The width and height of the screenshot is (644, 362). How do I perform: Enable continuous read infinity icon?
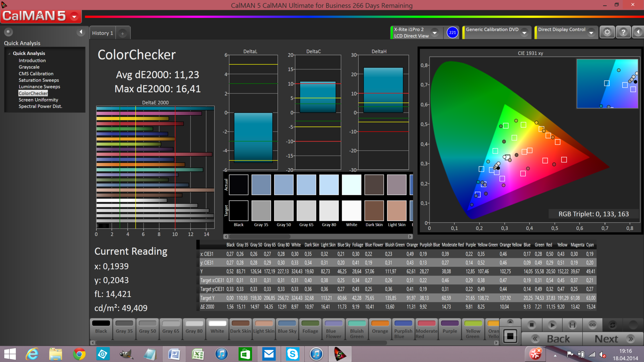[592, 325]
